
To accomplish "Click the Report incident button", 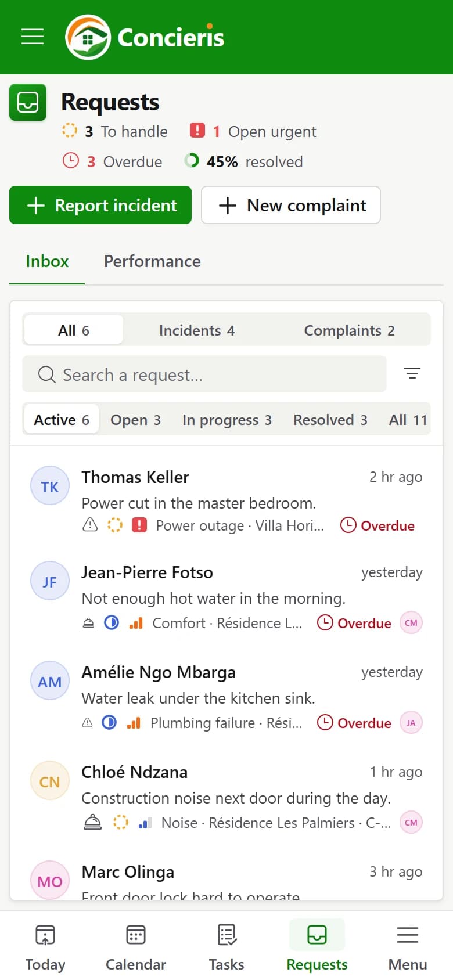I will (100, 205).
